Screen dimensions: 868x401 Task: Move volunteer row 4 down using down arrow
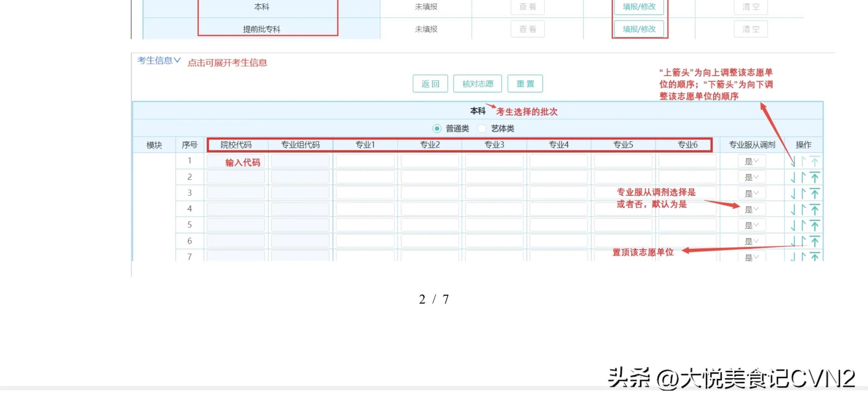pyautogui.click(x=793, y=209)
